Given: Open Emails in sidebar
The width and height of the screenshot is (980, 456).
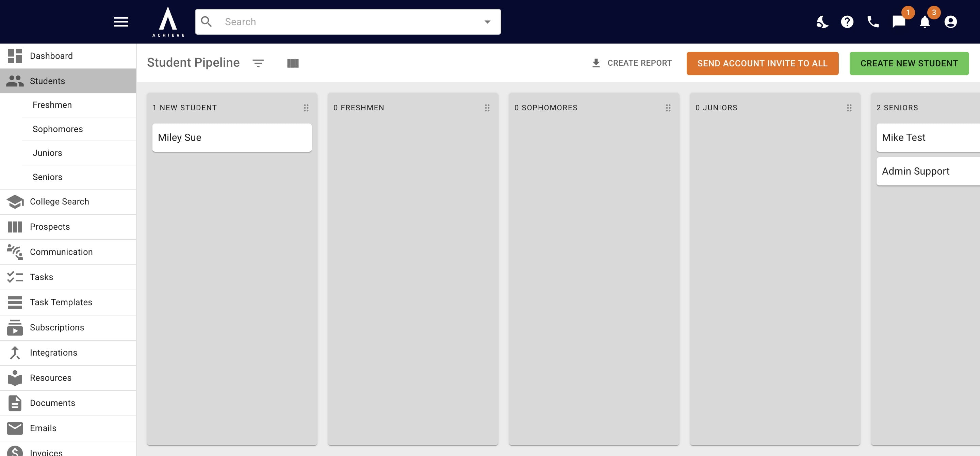Looking at the screenshot, I should 68,428.
